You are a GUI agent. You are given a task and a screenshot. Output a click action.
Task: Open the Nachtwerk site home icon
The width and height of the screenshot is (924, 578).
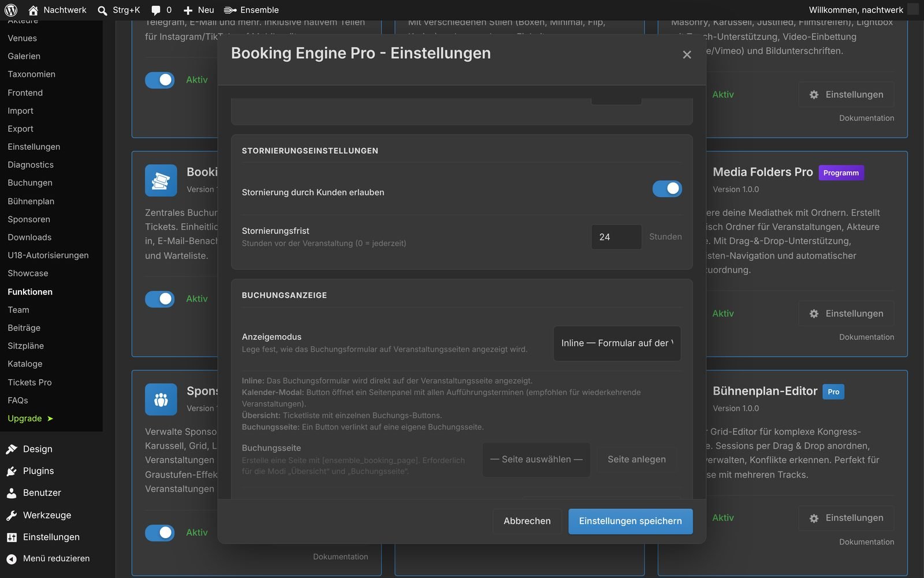33,10
